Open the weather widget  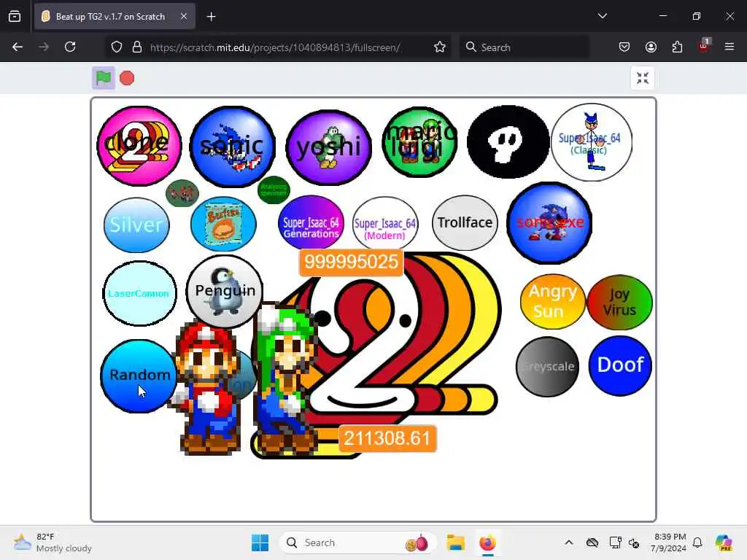coord(53,542)
